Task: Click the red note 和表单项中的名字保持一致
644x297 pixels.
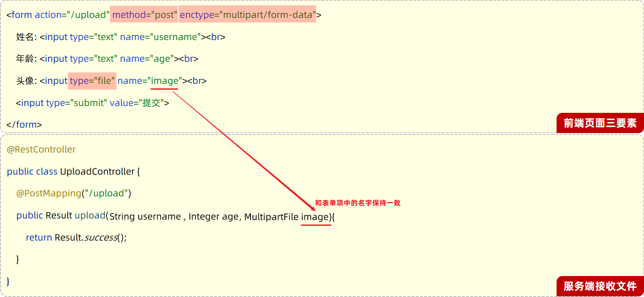Action: coord(358,203)
